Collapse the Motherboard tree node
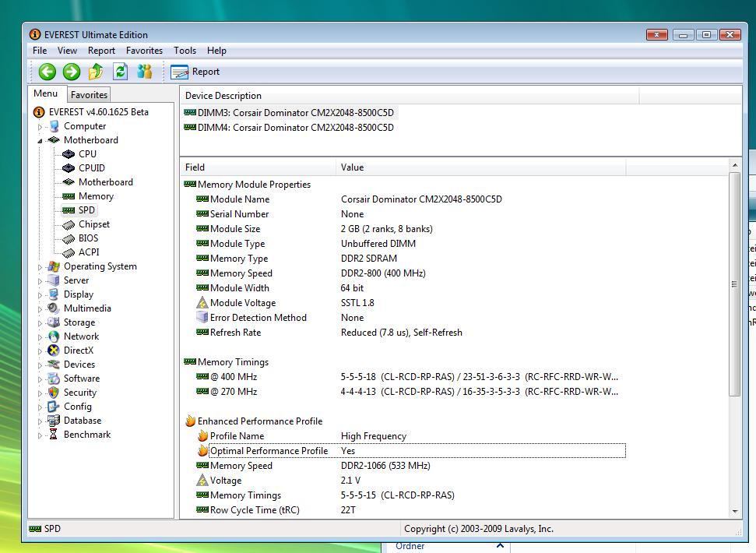The height and width of the screenshot is (553, 756). (x=40, y=141)
